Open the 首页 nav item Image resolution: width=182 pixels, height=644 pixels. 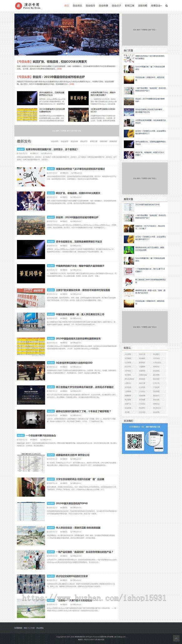point(67,6)
